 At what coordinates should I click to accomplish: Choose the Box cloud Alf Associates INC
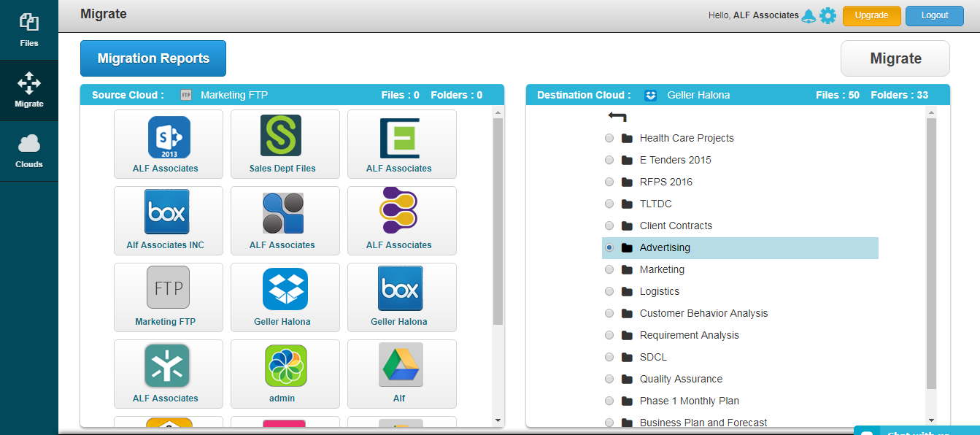(x=169, y=220)
